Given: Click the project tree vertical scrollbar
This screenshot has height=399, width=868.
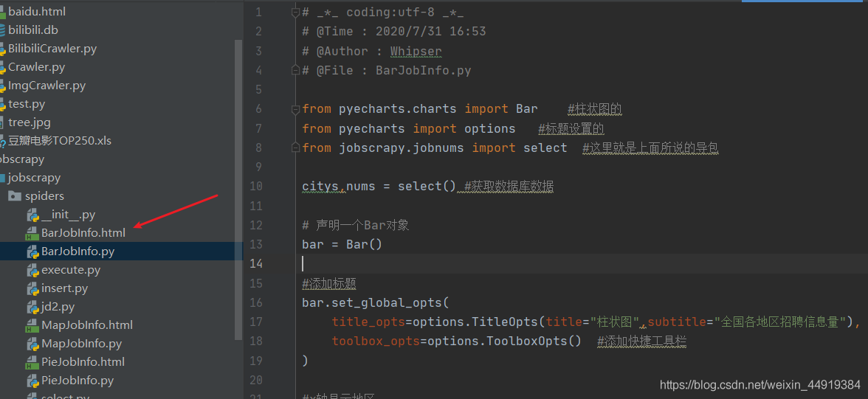Looking at the screenshot, I should point(238,188).
